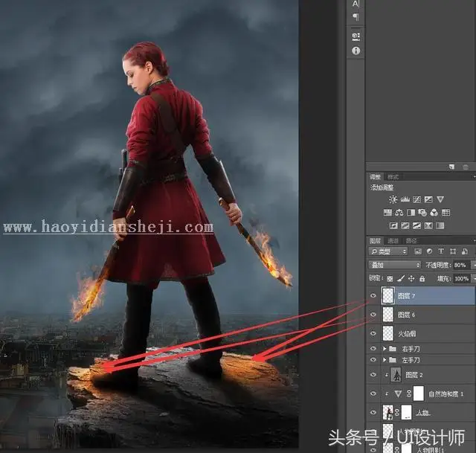This screenshot has height=453, width=476.
Task: Open the panel icon above the Info icon
Action: 356,36
